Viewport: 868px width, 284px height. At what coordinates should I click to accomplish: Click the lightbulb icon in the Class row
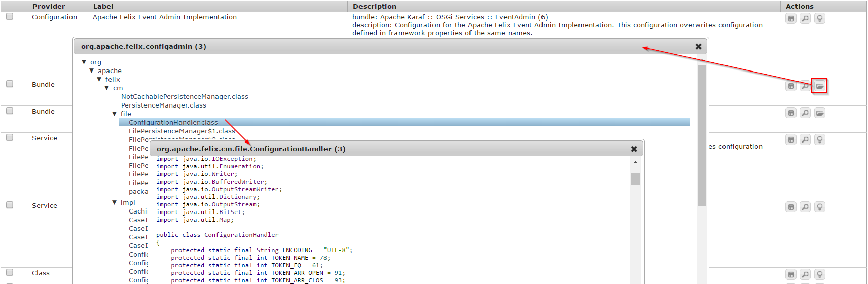coord(820,274)
